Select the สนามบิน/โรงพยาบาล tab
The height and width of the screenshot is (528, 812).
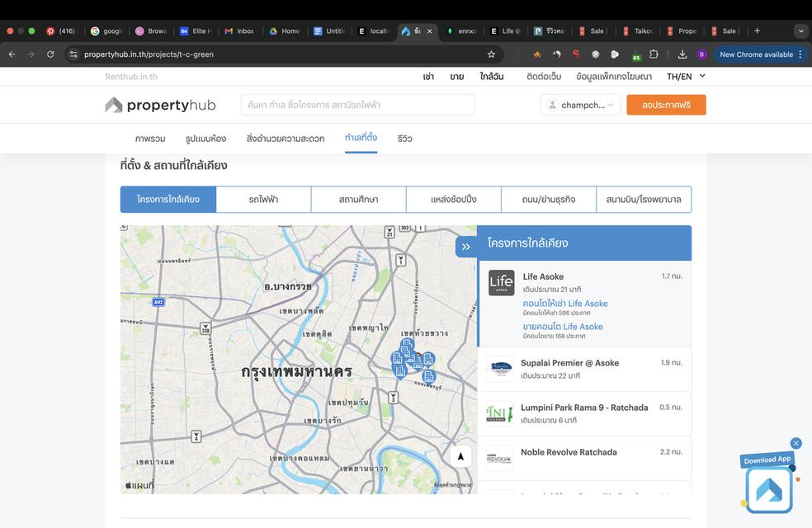[x=644, y=200]
